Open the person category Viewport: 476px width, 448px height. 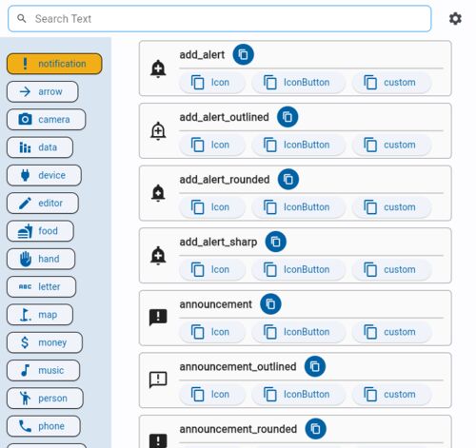[x=45, y=399]
